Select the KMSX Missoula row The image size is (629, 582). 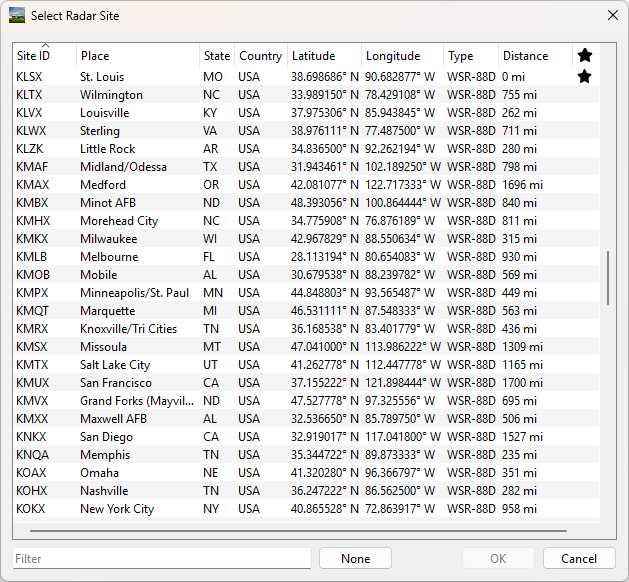click(x=306, y=347)
